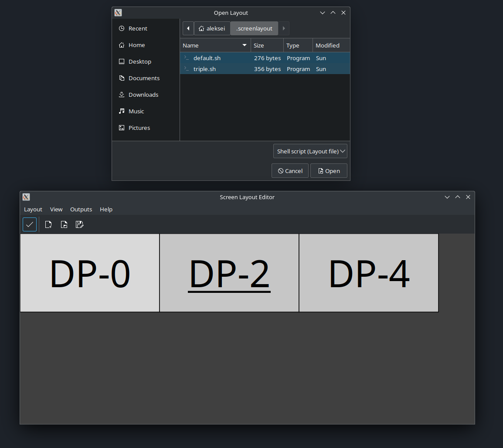Screen dimensions: 503x448
Task: Click the Save As toolbar icon
Action: point(79,224)
